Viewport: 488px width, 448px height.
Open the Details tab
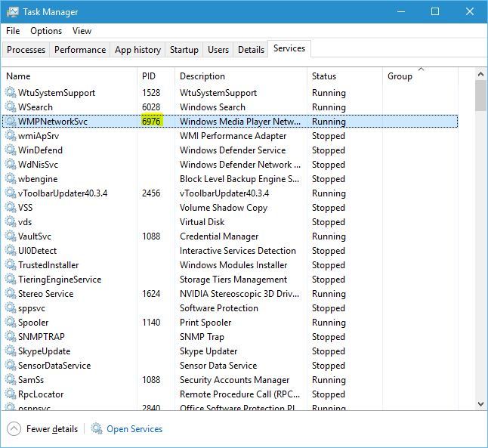(x=251, y=50)
